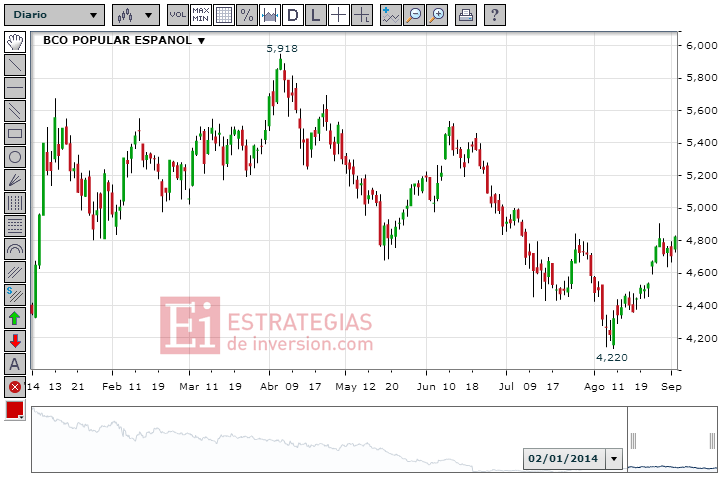Viewport: 721px width, 478px height.
Task: Select the triple parallel lines tool
Action: 15,272
